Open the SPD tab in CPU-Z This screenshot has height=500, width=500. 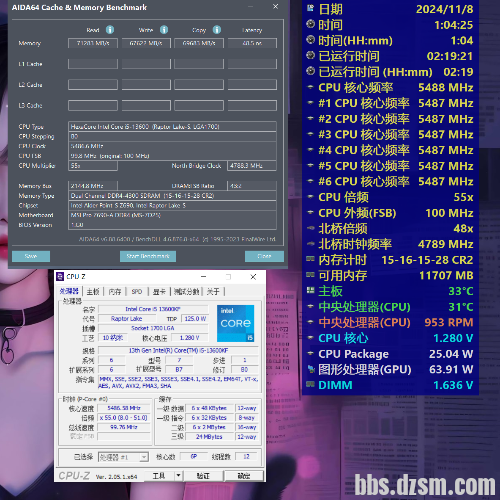137,292
